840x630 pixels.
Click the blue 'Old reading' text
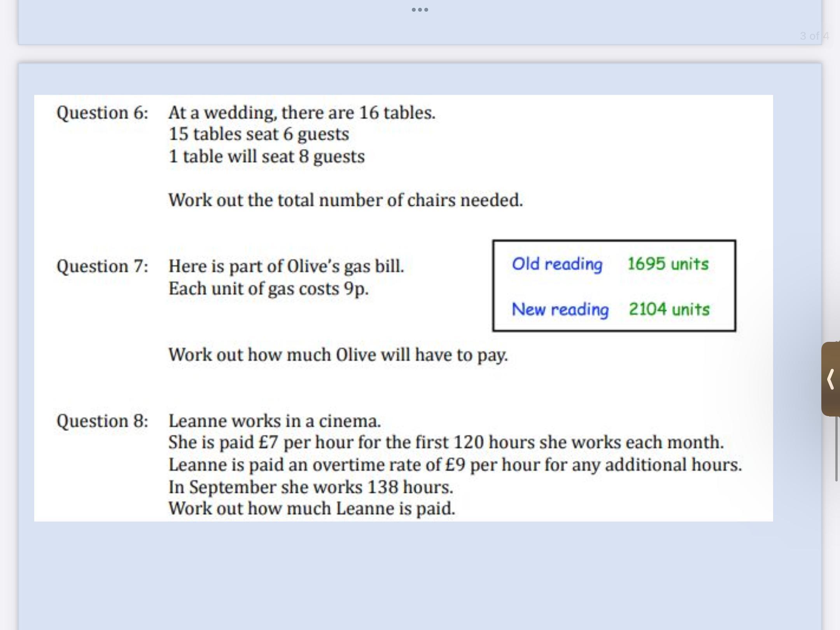tap(557, 264)
